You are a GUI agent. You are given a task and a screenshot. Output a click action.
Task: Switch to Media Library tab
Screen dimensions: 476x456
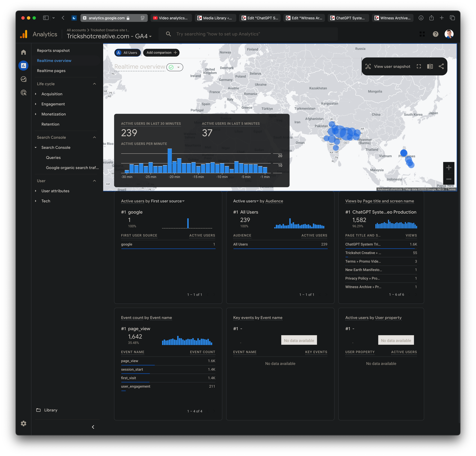click(x=215, y=18)
